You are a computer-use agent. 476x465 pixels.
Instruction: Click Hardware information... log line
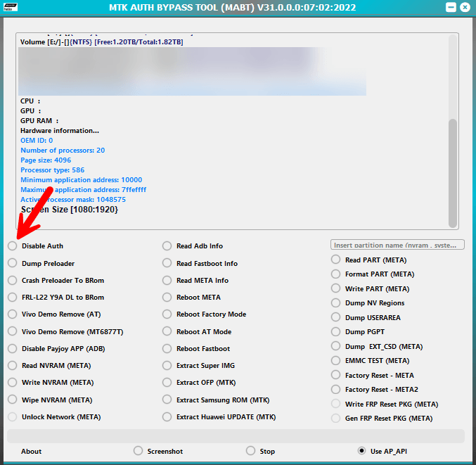click(60, 131)
